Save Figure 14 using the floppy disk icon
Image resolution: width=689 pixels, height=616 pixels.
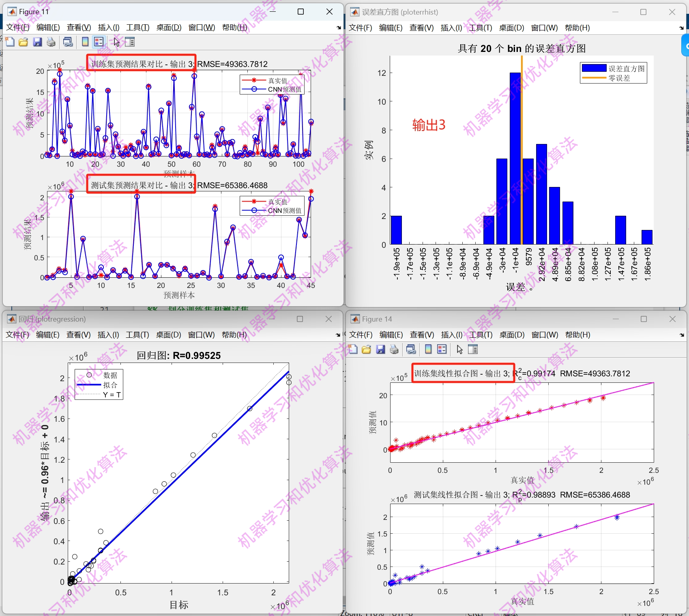(x=380, y=349)
